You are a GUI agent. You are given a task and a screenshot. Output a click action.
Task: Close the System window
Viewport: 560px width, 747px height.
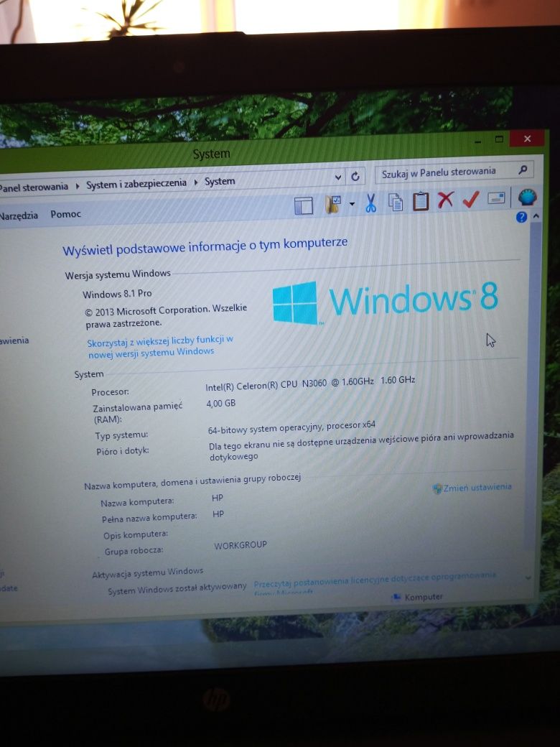click(527, 138)
